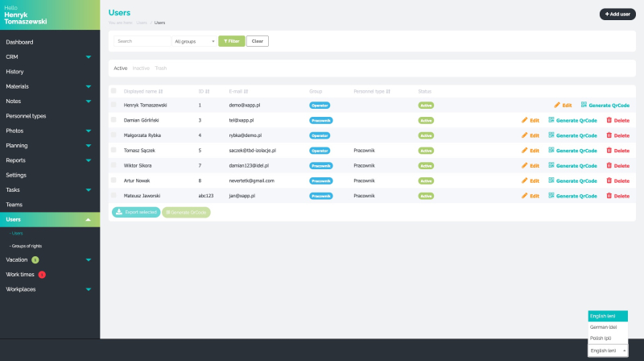Tick the checkbox for Damian Górliński
Viewport: 644px width, 361px height.
pos(114,120)
